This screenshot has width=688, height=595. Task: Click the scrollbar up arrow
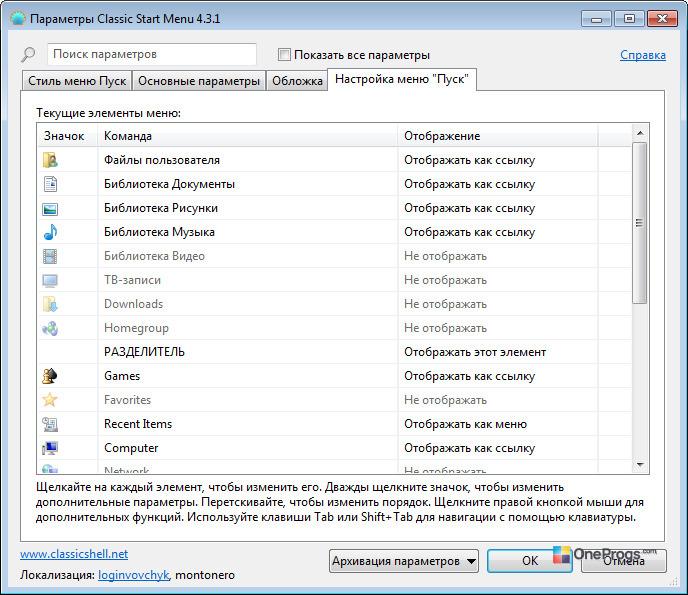[640, 133]
